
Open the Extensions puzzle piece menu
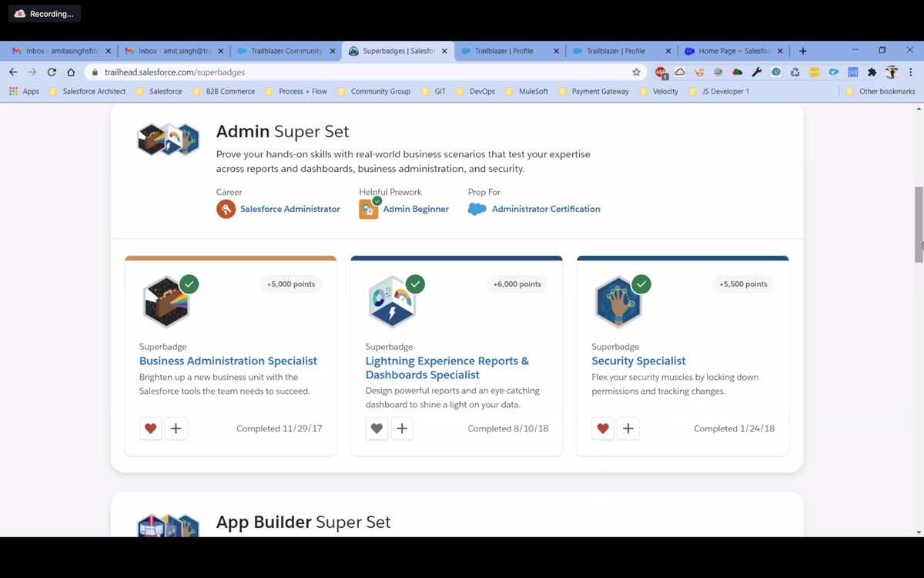coord(872,72)
